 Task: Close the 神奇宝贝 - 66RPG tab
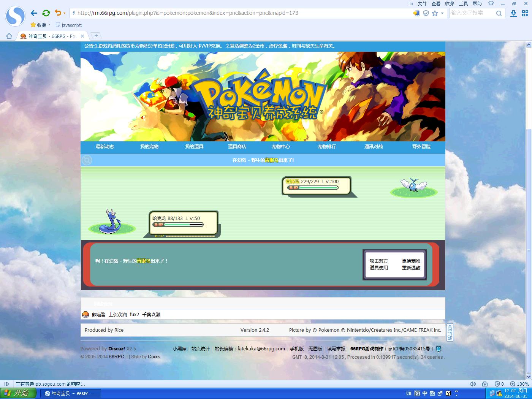82,36
